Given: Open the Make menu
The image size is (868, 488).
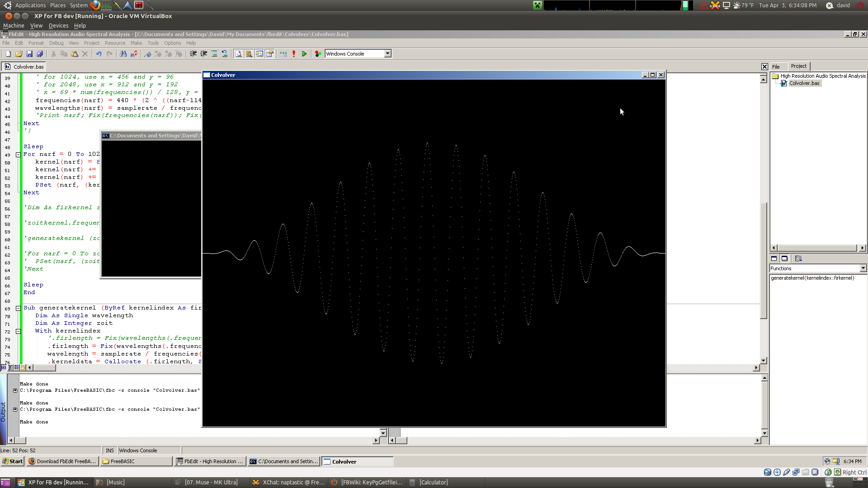Looking at the screenshot, I should [136, 43].
